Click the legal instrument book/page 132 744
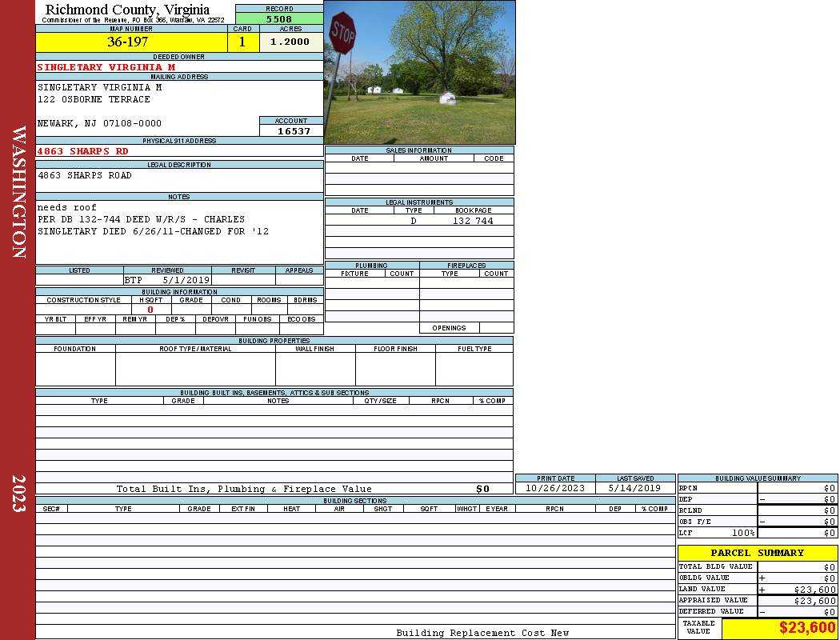Screen dimensions: 840x640 pyautogui.click(x=473, y=221)
